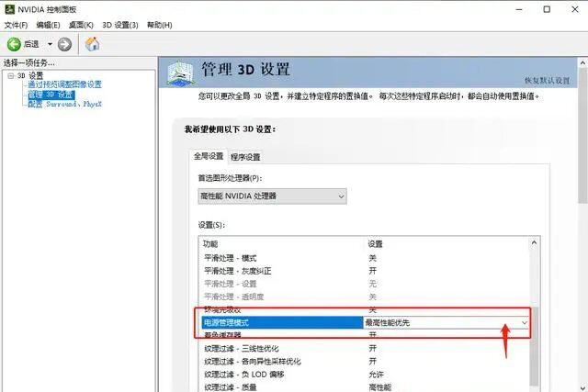
Task: Click the main page scroll-down arrow
Action: click(x=583, y=387)
